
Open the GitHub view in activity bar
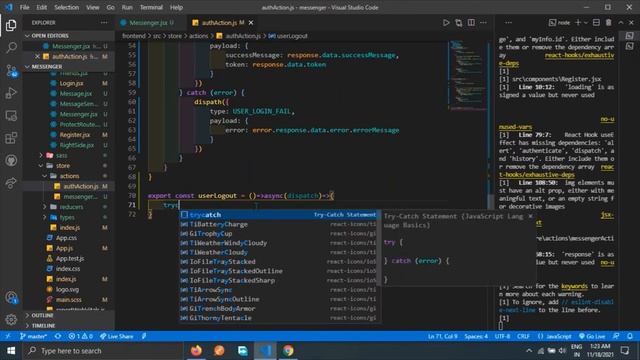point(11,160)
